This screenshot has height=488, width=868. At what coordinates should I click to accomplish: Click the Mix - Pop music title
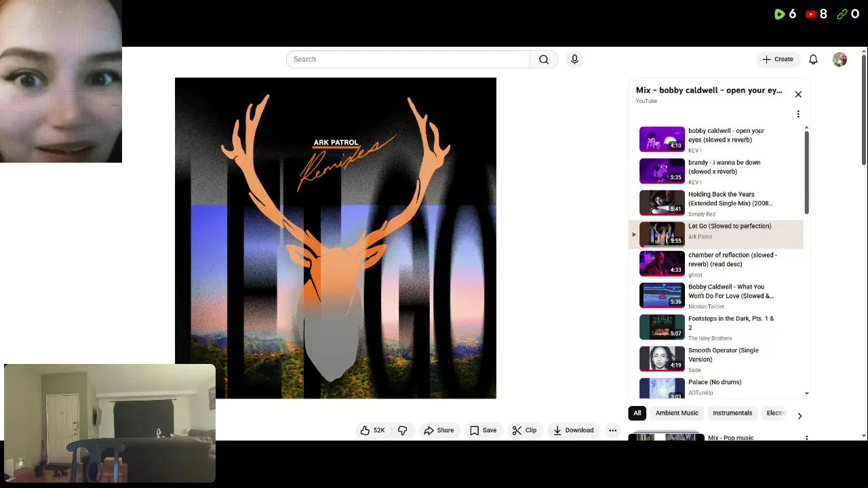point(730,438)
